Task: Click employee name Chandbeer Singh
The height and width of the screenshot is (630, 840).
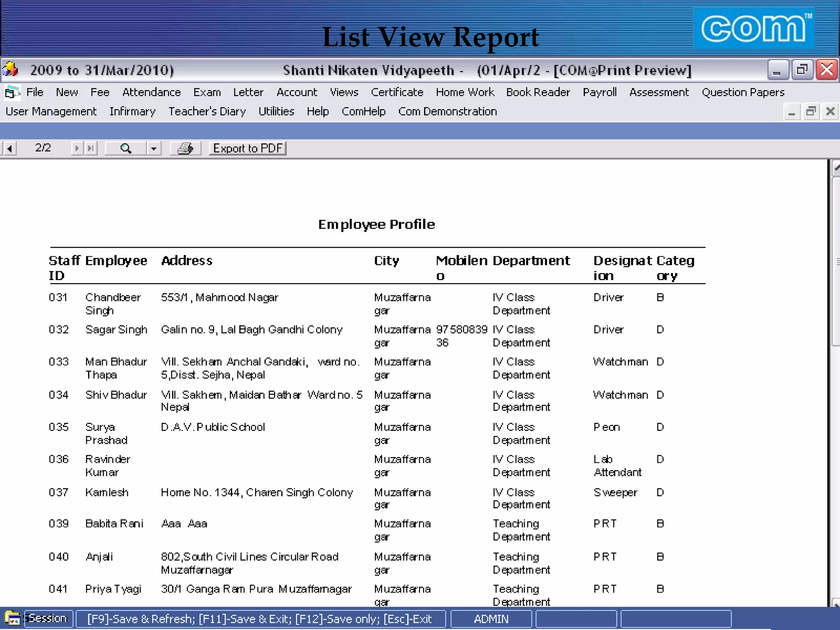Action: point(113,304)
